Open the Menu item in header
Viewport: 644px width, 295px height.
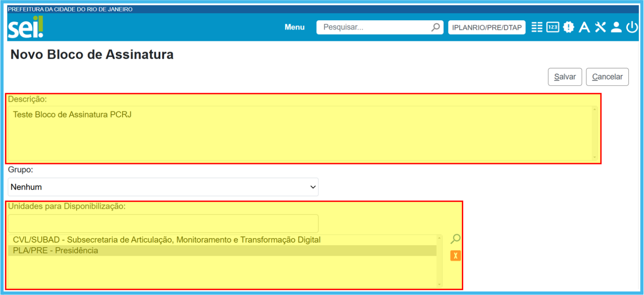(x=294, y=27)
